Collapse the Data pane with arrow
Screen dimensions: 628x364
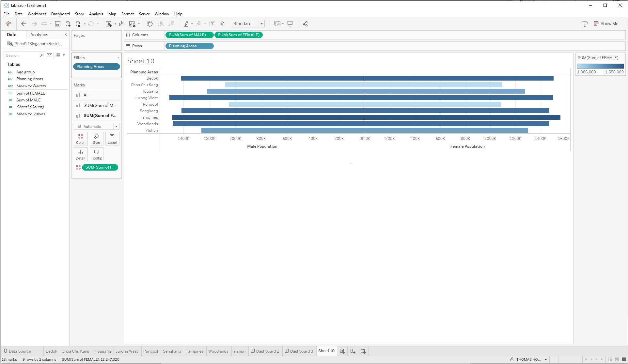point(66,35)
